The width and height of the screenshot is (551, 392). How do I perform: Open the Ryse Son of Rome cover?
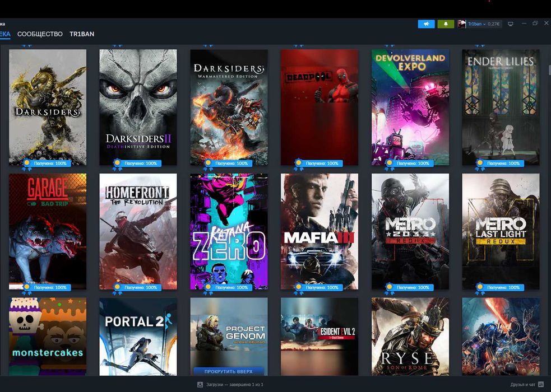tap(410, 337)
